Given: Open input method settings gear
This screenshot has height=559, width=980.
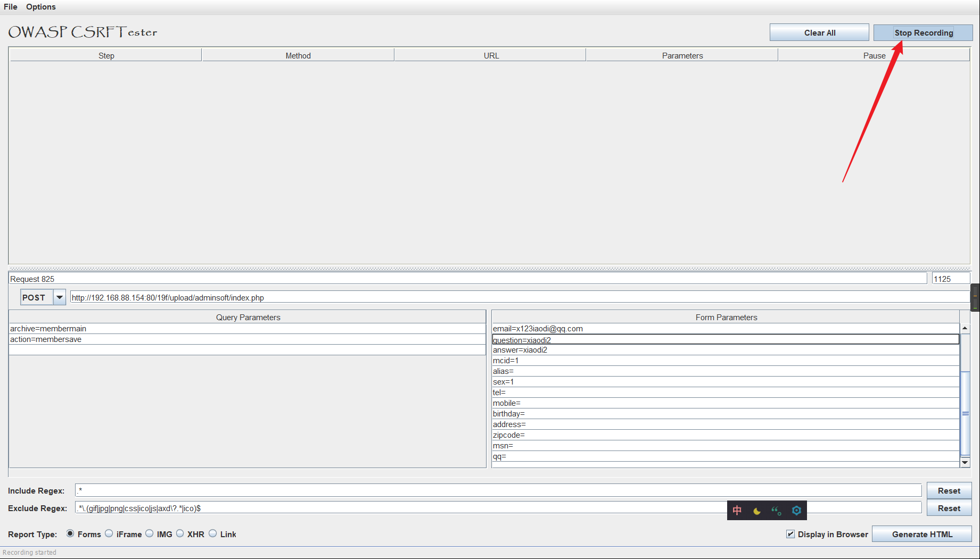Looking at the screenshot, I should (796, 510).
